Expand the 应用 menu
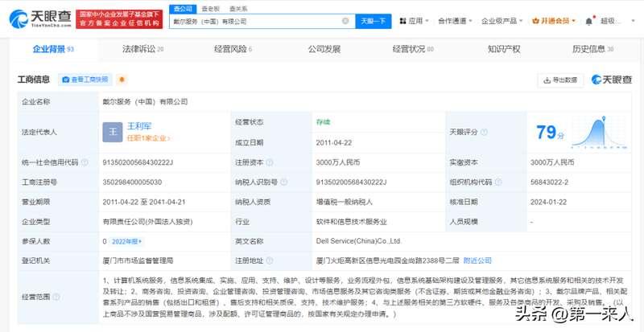 414,21
